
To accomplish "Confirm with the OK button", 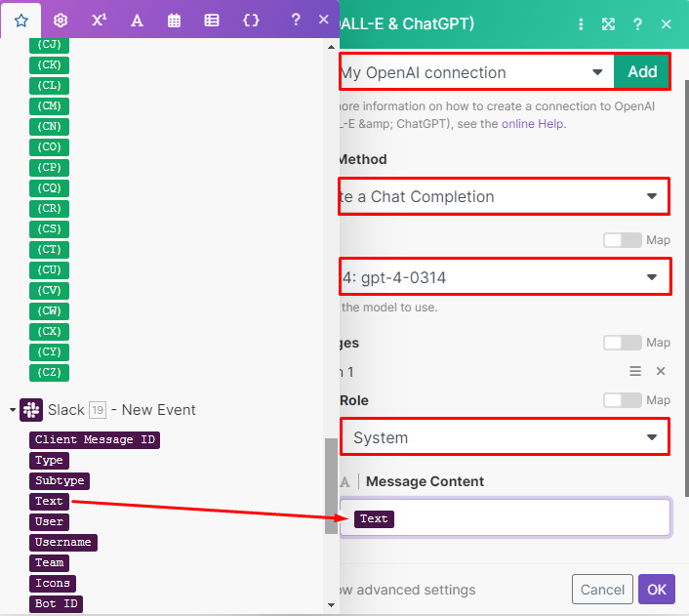I will (x=657, y=590).
